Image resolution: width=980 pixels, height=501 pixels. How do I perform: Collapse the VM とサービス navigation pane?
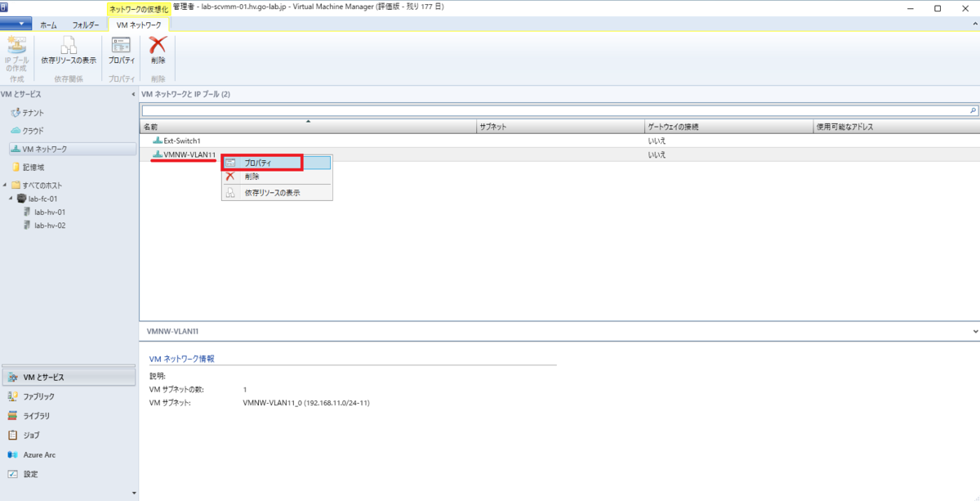tap(133, 95)
